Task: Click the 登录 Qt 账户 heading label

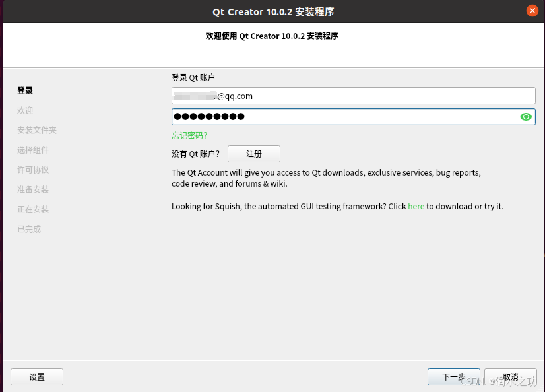Action: [x=193, y=77]
